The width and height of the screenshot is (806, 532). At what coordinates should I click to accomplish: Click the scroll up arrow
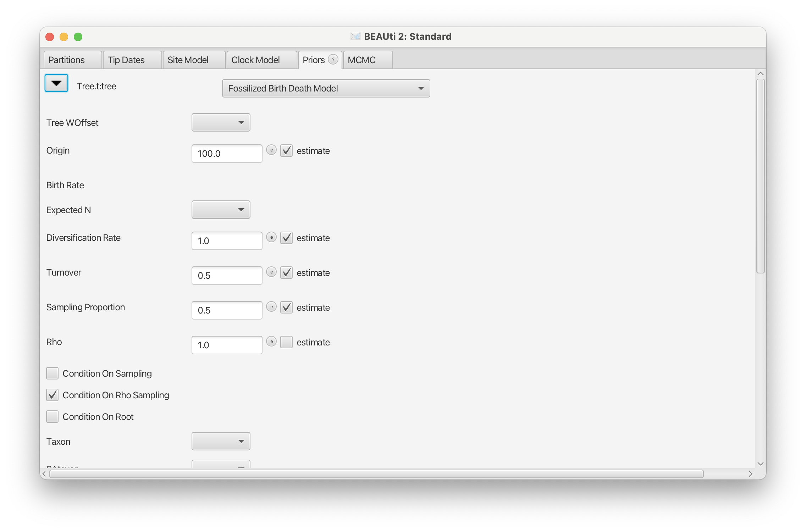click(760, 73)
